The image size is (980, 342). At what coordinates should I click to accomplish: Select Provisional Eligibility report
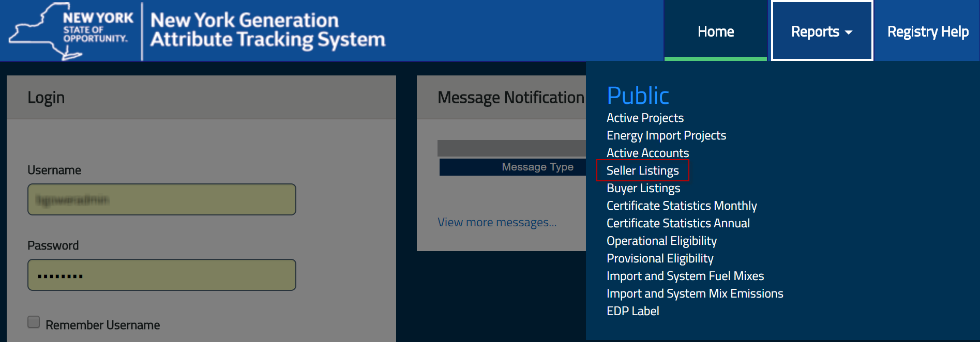pyautogui.click(x=660, y=258)
